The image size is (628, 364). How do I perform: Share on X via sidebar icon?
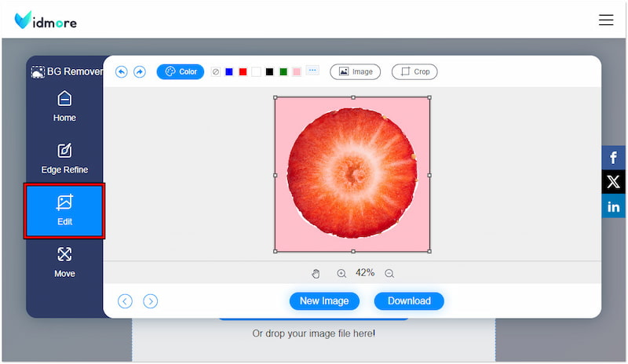613,182
